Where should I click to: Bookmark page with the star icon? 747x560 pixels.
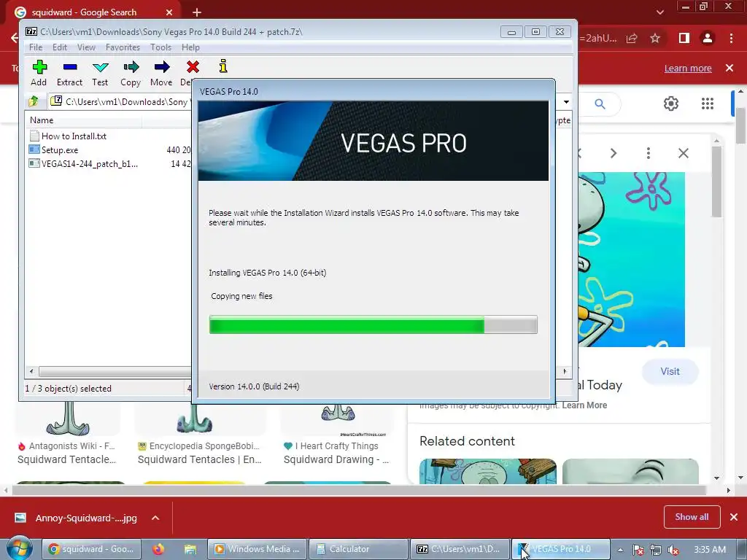point(655,39)
